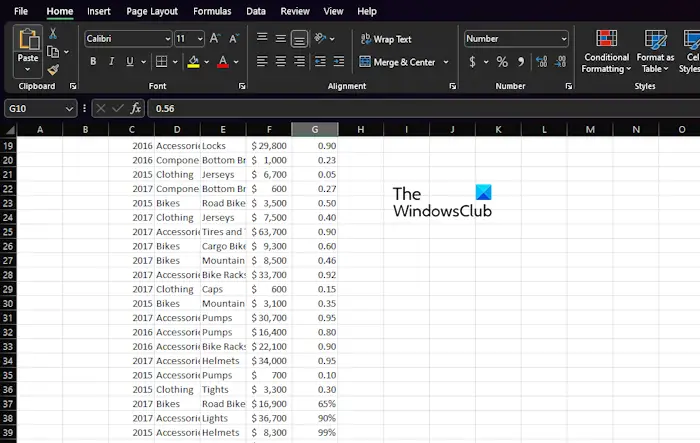Switch to the Page Layout tab

click(x=152, y=11)
